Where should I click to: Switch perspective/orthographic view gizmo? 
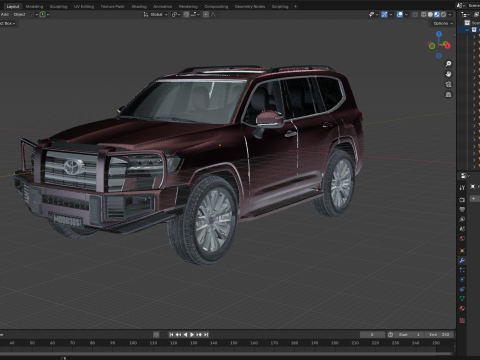[448, 95]
